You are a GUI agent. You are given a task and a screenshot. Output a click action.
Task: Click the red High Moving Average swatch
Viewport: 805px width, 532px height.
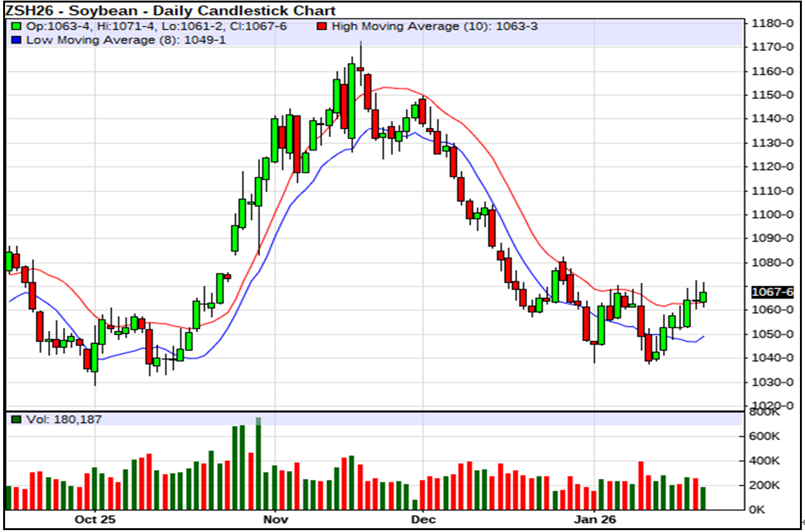(322, 27)
